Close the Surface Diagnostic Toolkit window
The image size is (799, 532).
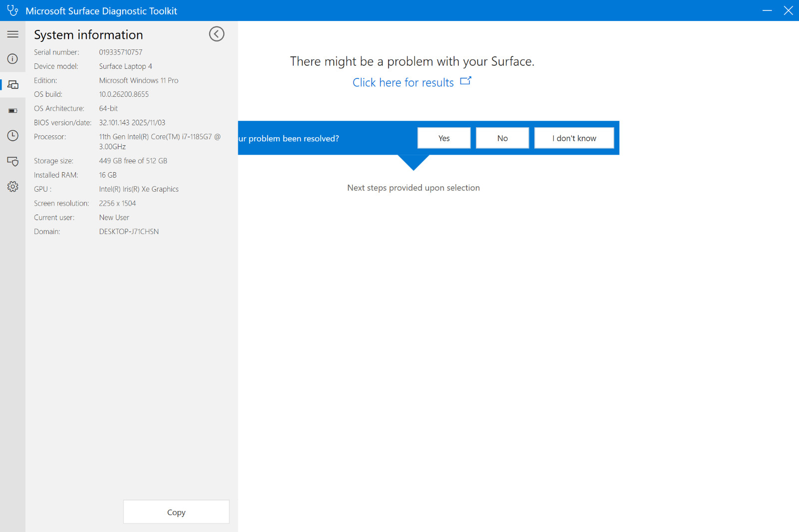[789, 10]
